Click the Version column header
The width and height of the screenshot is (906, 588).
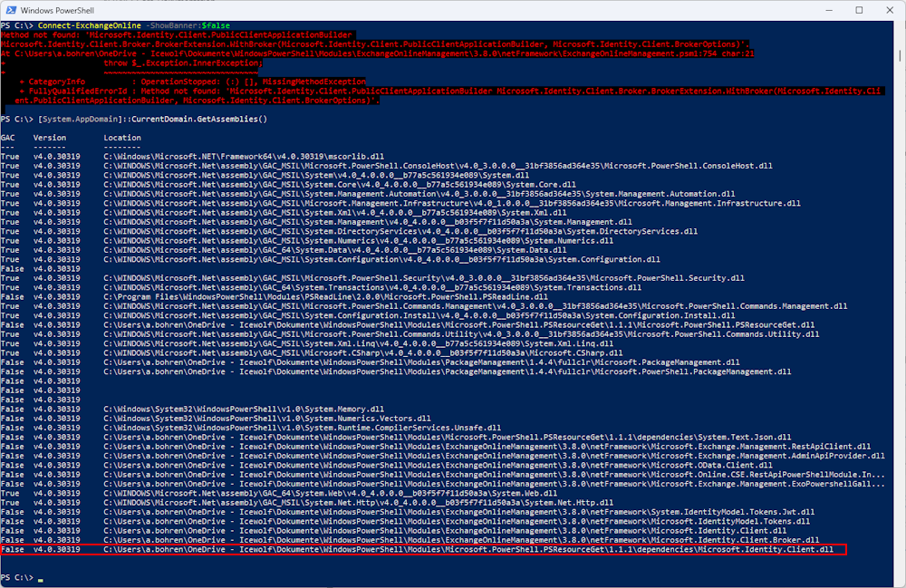(50, 138)
